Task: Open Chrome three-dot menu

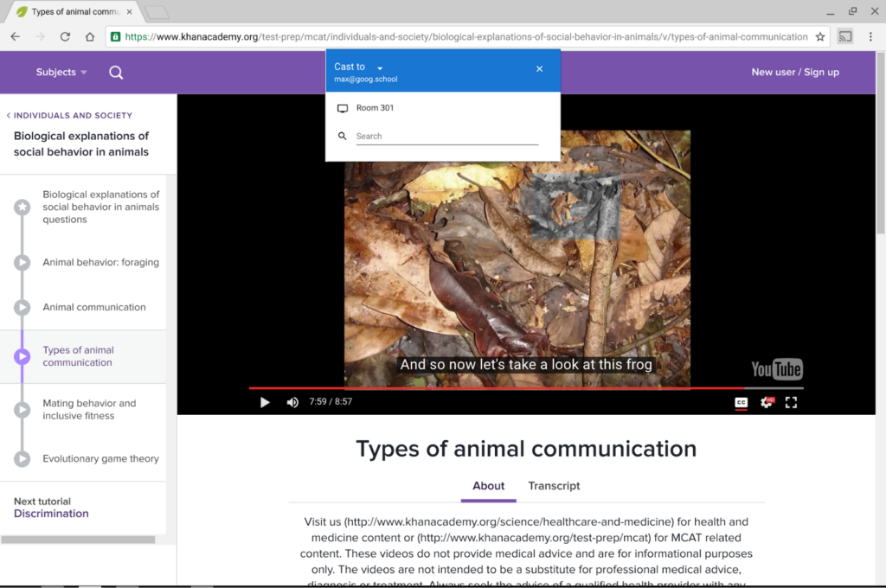Action: (870, 36)
